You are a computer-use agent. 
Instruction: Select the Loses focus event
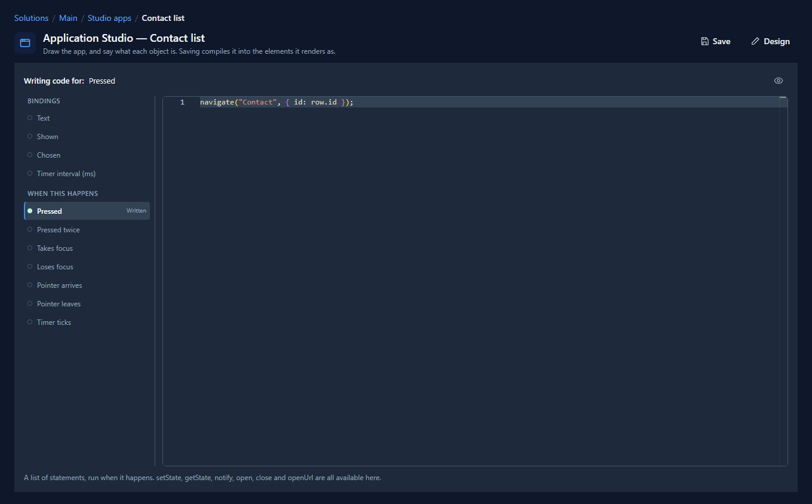(x=87, y=267)
